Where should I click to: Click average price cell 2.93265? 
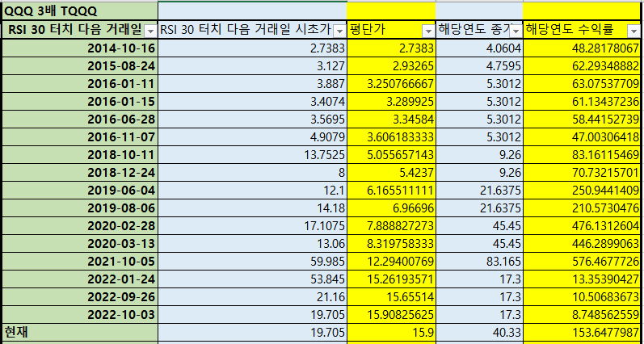point(391,65)
